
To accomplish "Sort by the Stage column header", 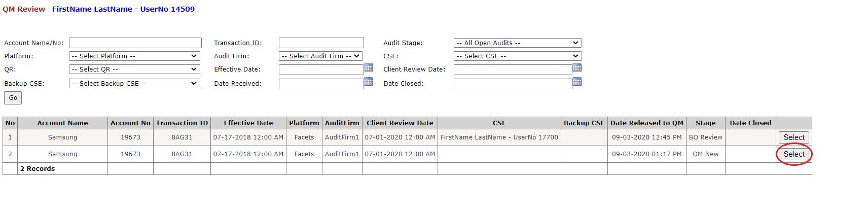I will pyautogui.click(x=706, y=123).
